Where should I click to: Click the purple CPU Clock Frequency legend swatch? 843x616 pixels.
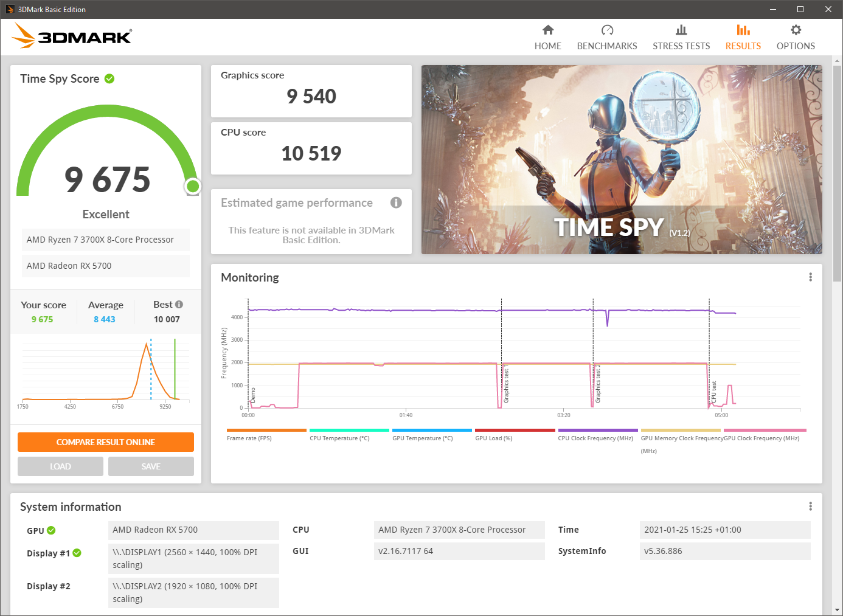[597, 431]
